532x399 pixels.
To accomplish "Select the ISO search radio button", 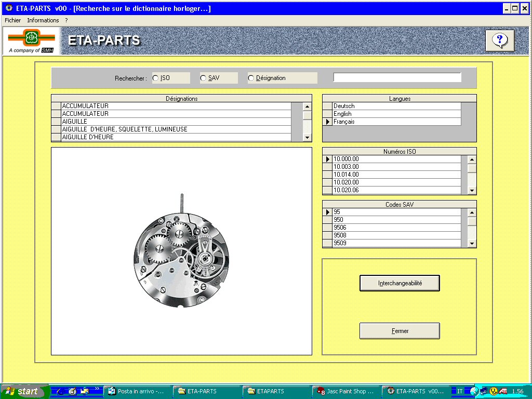I will (x=155, y=78).
